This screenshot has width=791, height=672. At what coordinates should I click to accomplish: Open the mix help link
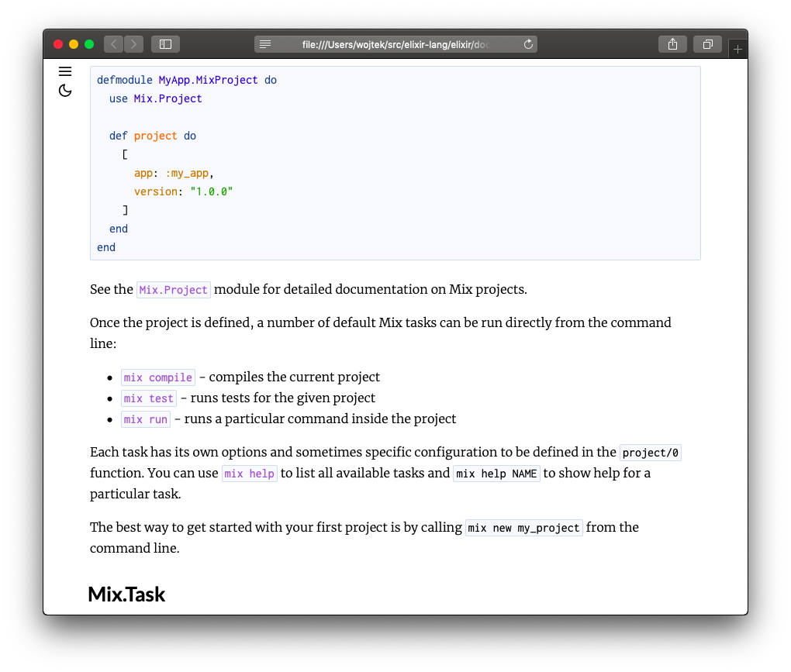coord(250,474)
